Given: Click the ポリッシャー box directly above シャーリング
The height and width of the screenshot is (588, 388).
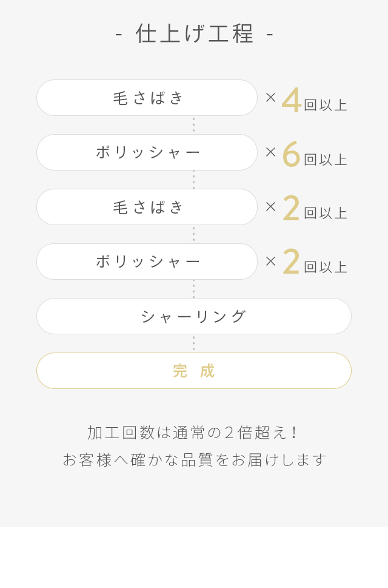Looking at the screenshot, I should point(147,262).
